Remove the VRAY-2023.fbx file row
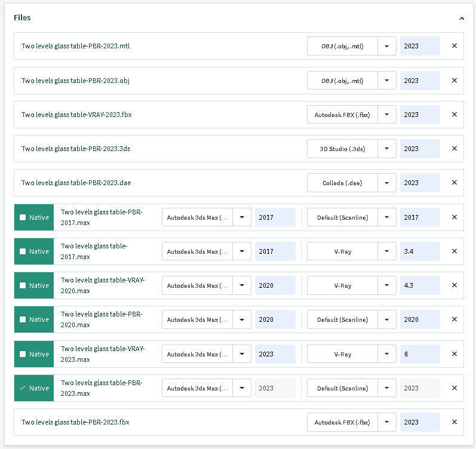The image size is (476, 449). click(454, 115)
